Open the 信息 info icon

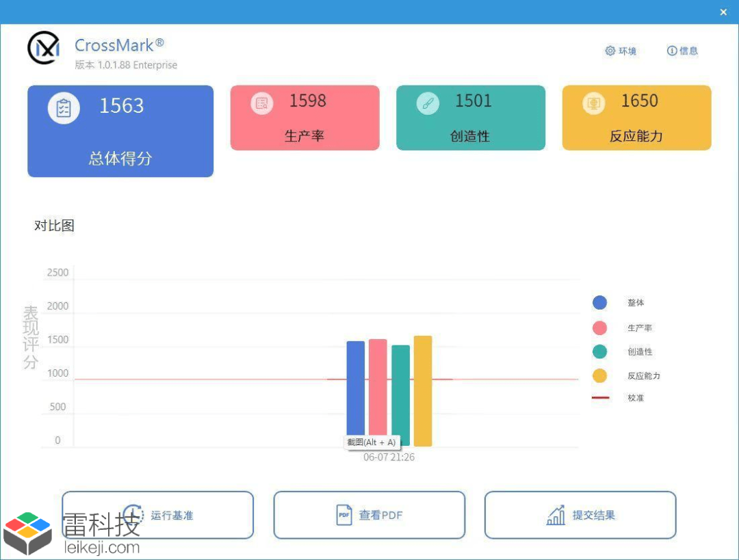[x=672, y=51]
